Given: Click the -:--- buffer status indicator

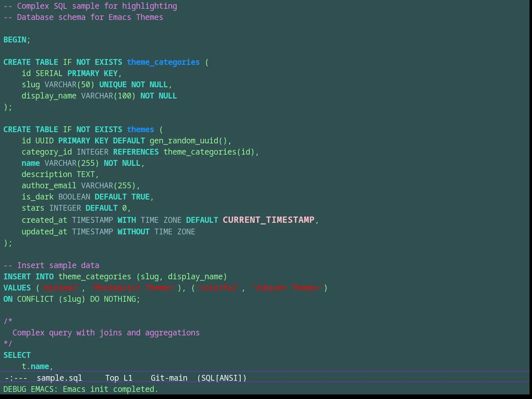Looking at the screenshot, I should click(x=16, y=378).
